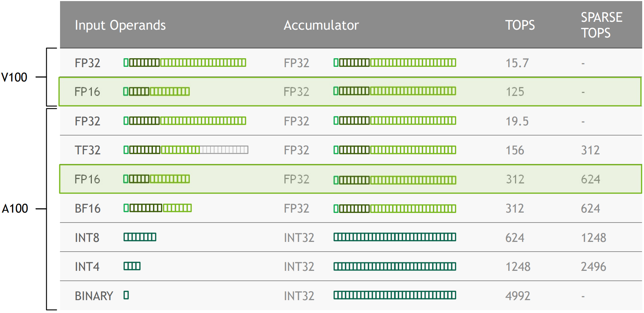Viewport: 644px width, 313px height.
Task: Select the TF32 input operand bit bar
Action: [x=186, y=150]
